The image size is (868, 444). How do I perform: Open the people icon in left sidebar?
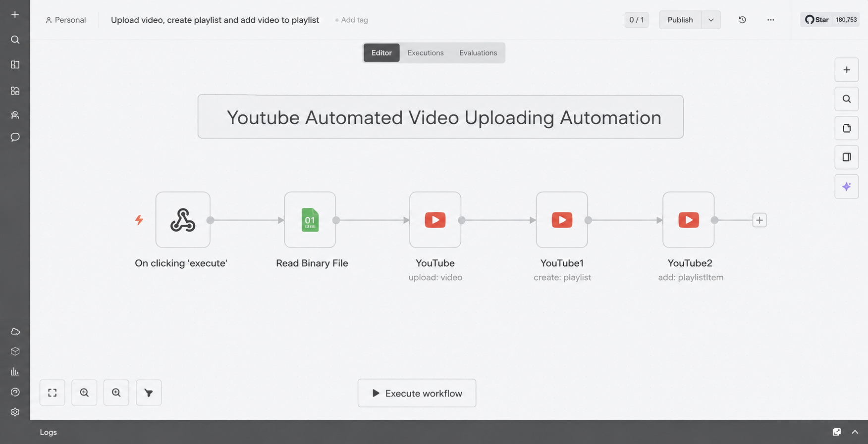pos(15,115)
